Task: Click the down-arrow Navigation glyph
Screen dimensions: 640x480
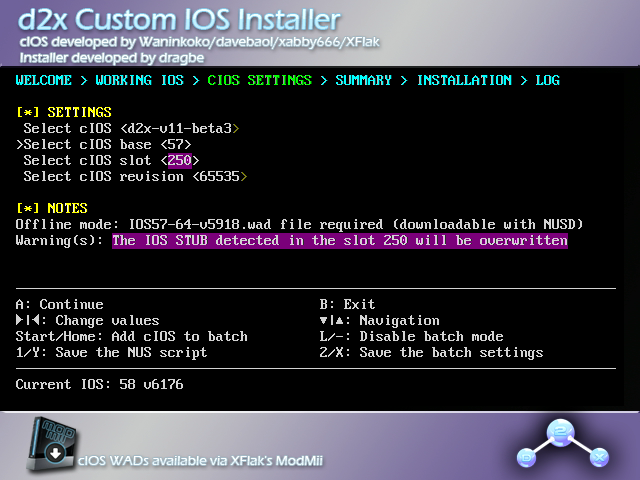Action: point(323,320)
